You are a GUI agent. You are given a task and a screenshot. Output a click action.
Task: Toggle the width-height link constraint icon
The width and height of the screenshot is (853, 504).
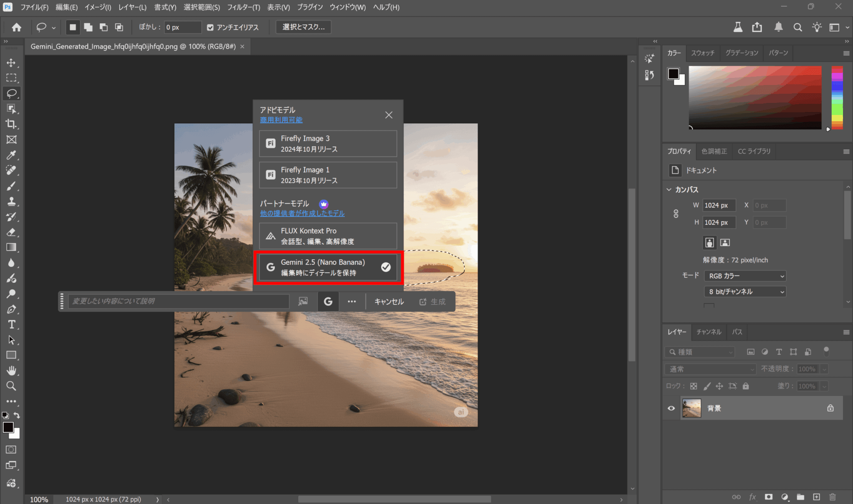click(x=676, y=214)
